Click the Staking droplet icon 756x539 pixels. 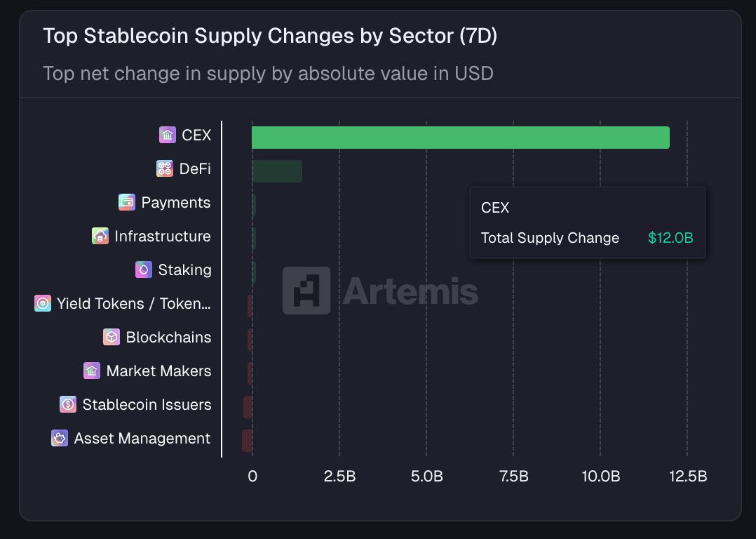click(144, 269)
